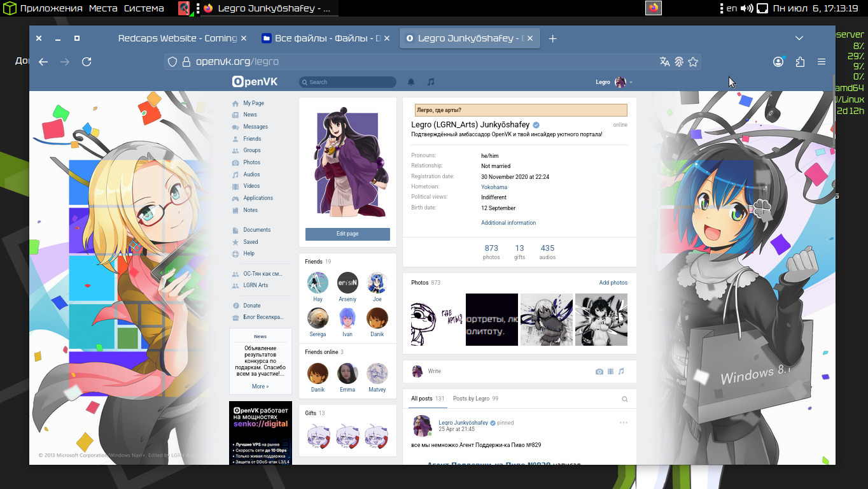Click the Donate link in sidebar
This screenshot has height=489, width=868.
click(x=251, y=306)
